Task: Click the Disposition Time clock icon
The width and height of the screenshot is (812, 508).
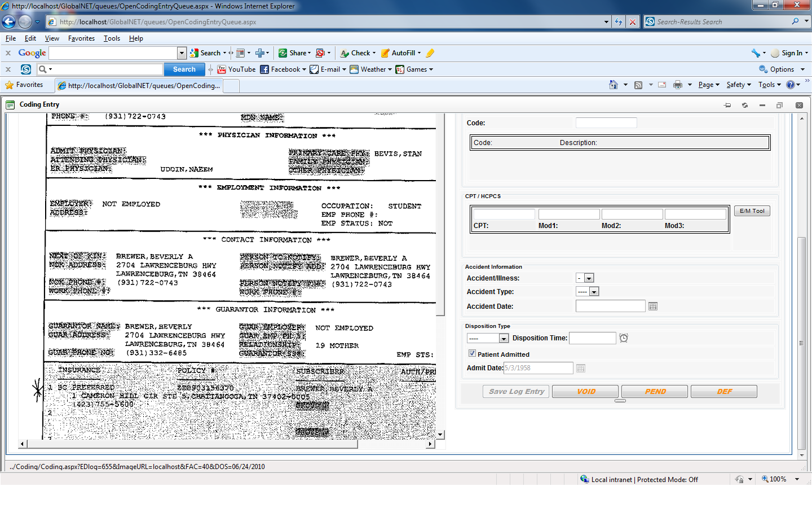Action: click(624, 338)
